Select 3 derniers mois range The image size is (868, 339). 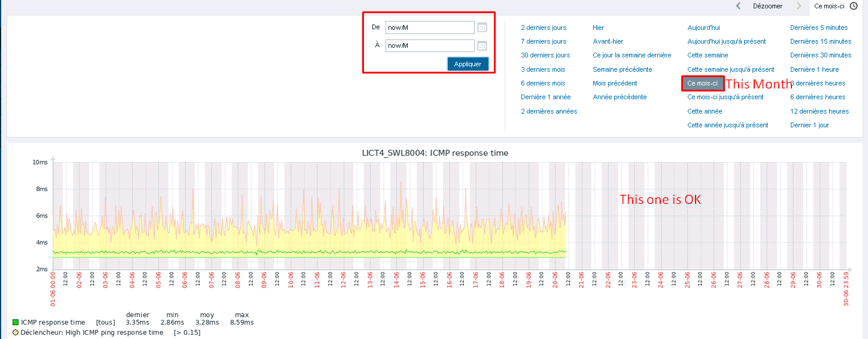[x=543, y=69]
